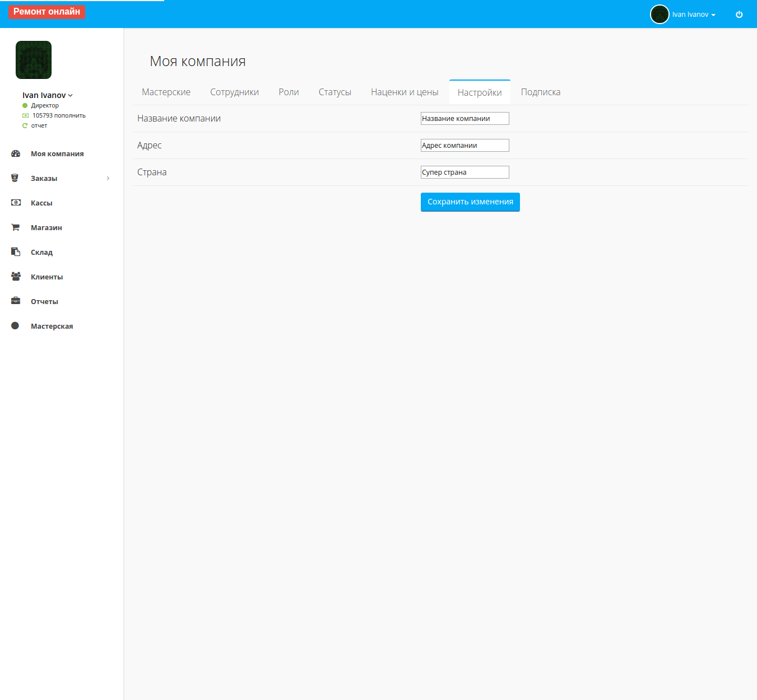Viewport: 757px width, 700px height.
Task: Click the people icon for Клиенты
Action: (x=16, y=277)
